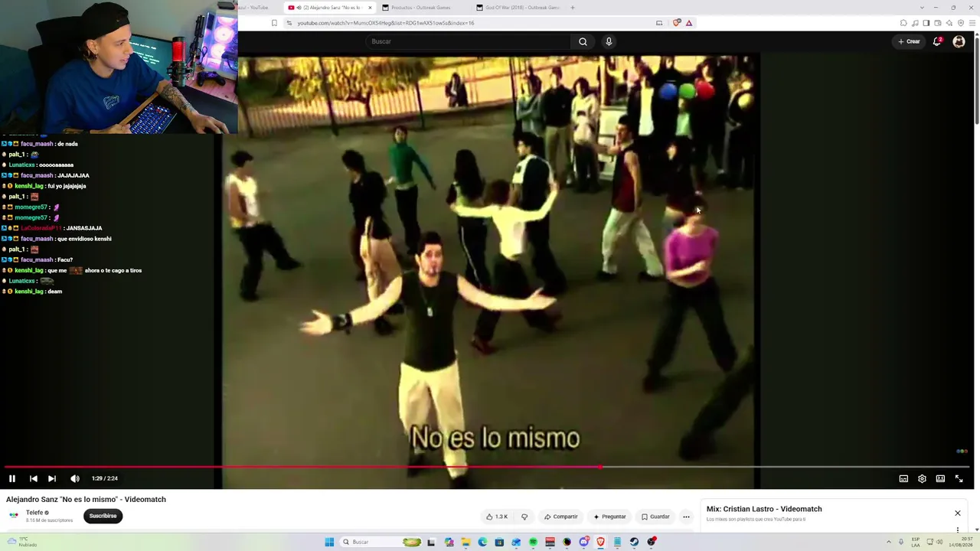Mute the video volume
This screenshot has height=551, width=980.
tap(74, 478)
